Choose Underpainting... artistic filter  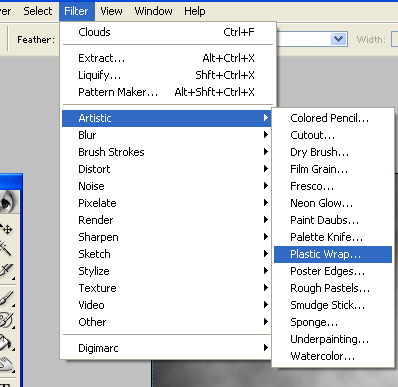point(333,339)
